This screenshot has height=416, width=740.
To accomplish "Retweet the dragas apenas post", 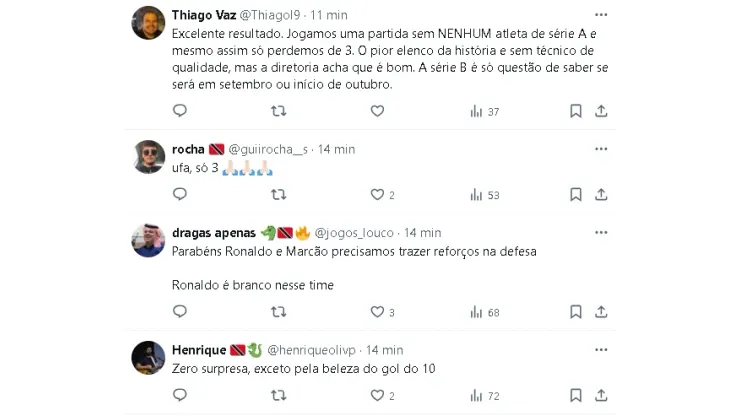I will click(278, 312).
